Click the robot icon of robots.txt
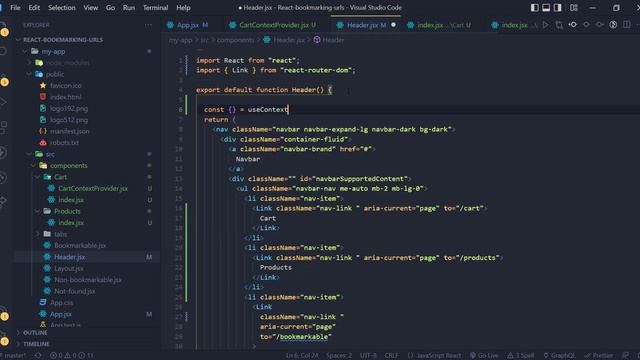This screenshot has height=360, width=640. click(43, 143)
